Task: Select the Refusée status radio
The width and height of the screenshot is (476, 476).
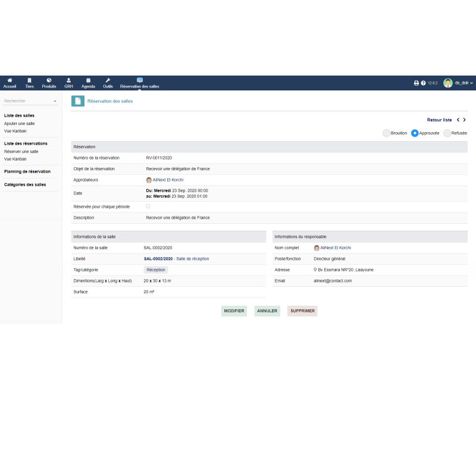Action: tap(447, 133)
